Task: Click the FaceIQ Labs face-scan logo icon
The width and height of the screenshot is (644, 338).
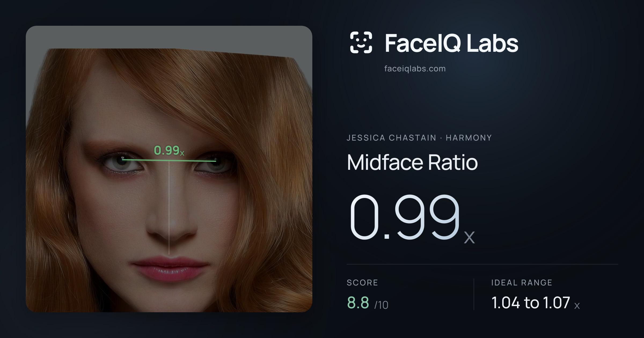Action: click(x=361, y=42)
